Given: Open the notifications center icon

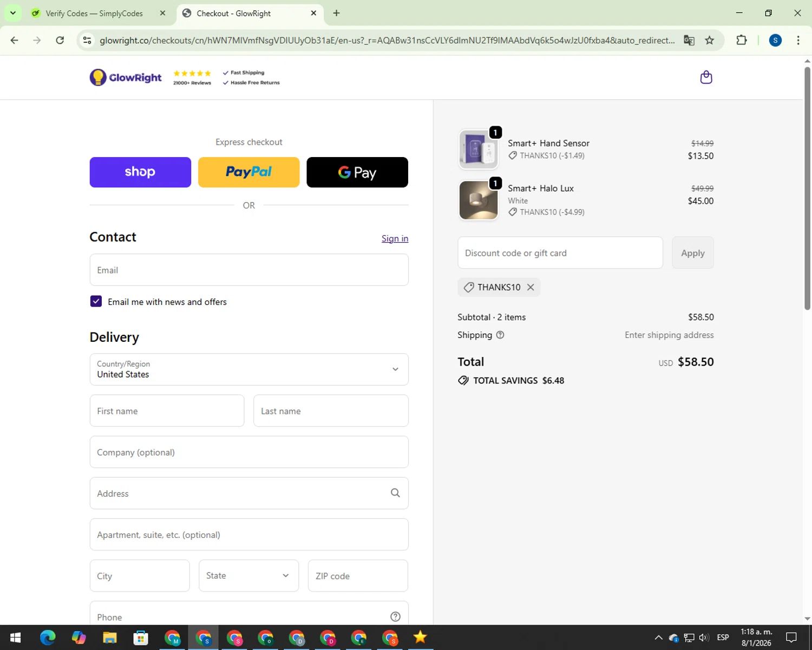Looking at the screenshot, I should coord(791,638).
